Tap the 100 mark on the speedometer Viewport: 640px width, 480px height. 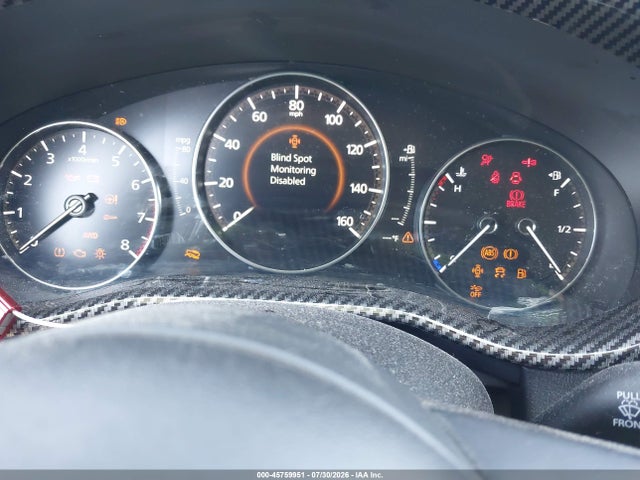333,120
